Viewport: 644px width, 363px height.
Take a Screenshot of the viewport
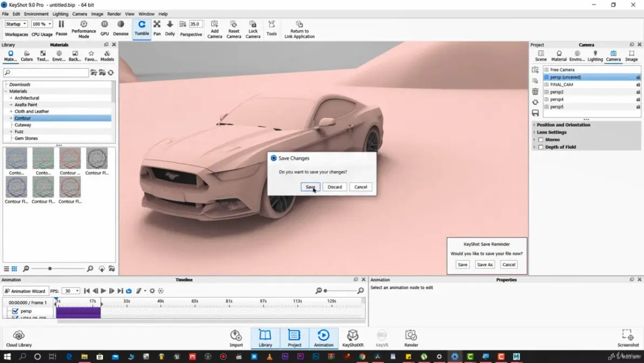[628, 338]
